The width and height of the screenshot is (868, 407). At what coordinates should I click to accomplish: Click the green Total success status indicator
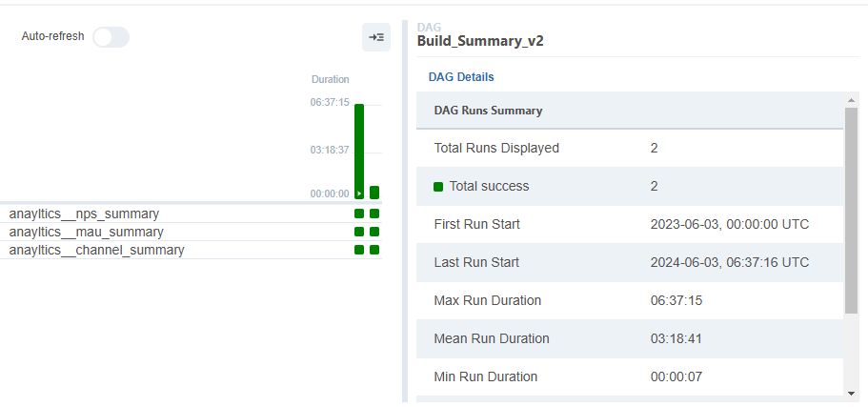coord(438,187)
